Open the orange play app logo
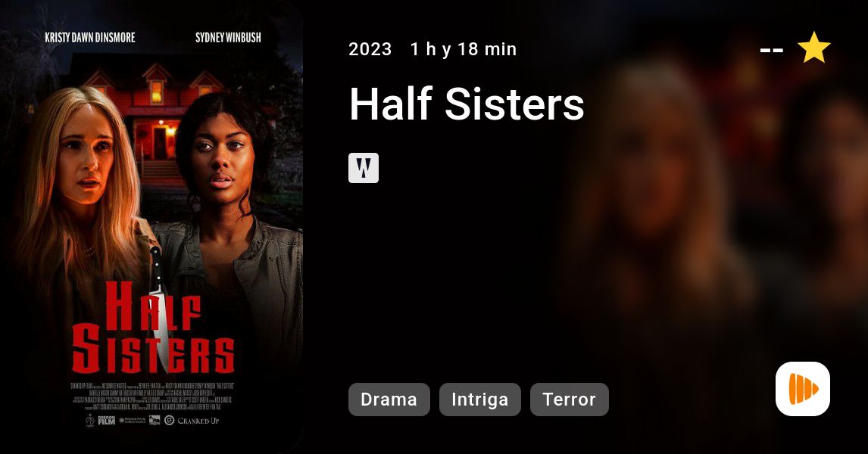 click(x=803, y=389)
